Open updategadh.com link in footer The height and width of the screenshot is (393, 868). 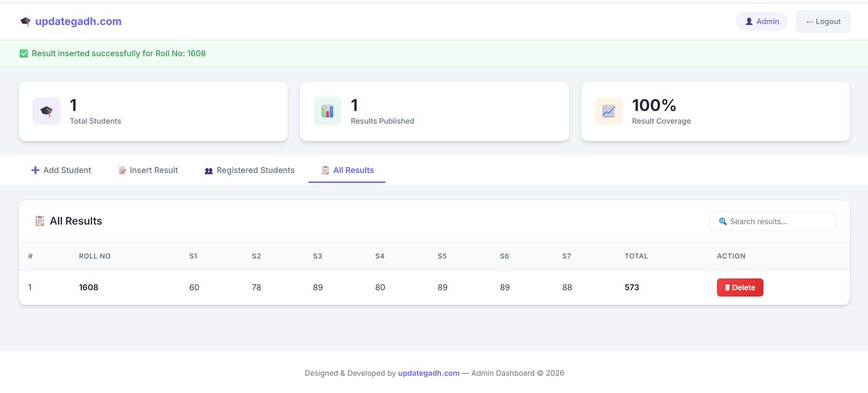pos(429,373)
